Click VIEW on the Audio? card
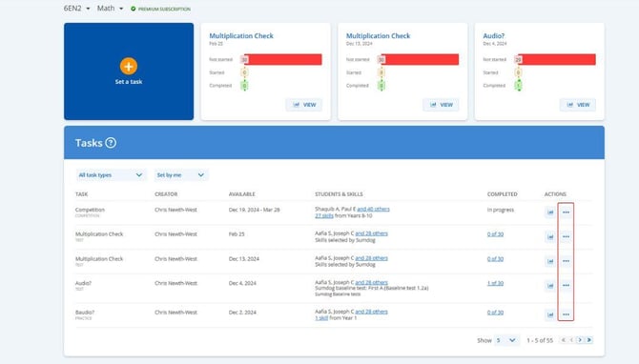The image size is (639, 364). [577, 105]
